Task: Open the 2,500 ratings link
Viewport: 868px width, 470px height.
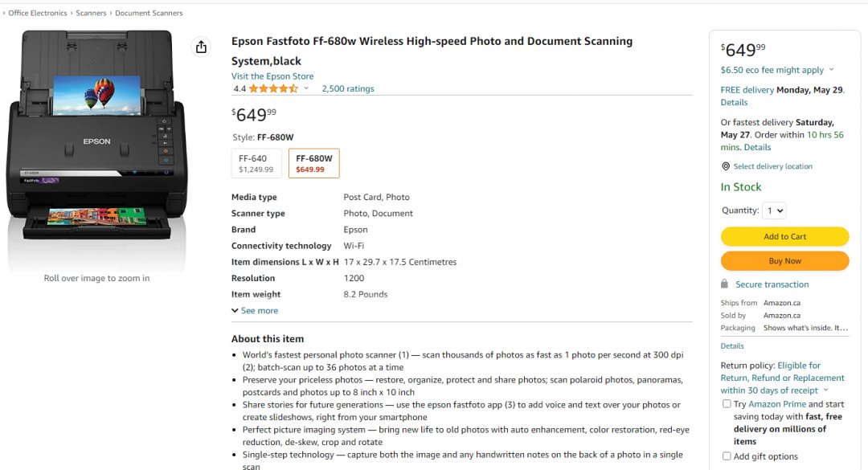Action: [347, 89]
